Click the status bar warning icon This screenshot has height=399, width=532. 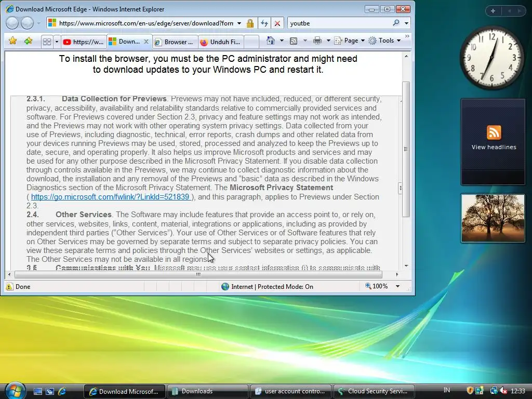point(9,287)
